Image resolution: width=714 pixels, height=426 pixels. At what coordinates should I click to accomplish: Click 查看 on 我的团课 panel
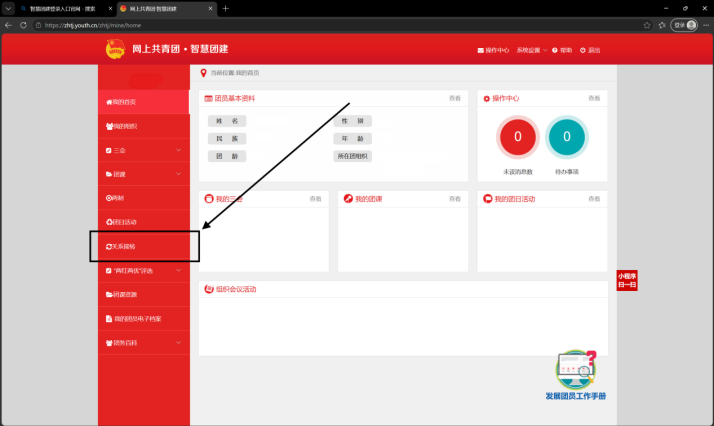click(x=454, y=199)
